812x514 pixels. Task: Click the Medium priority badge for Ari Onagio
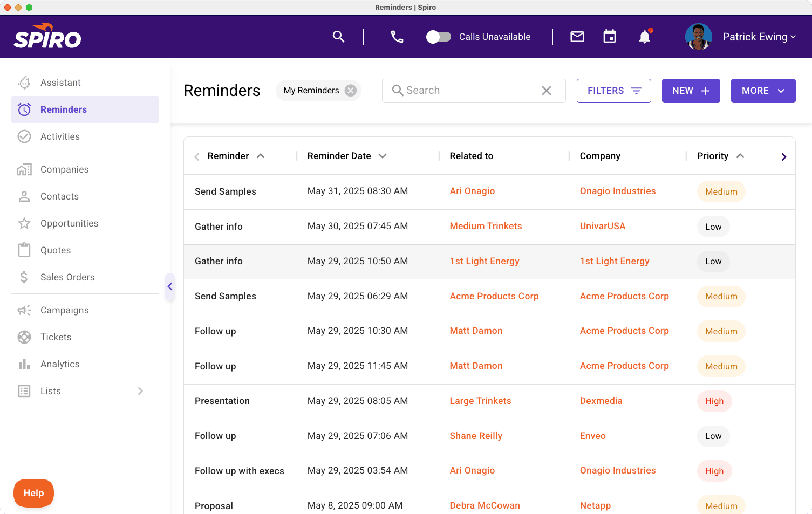tap(721, 191)
